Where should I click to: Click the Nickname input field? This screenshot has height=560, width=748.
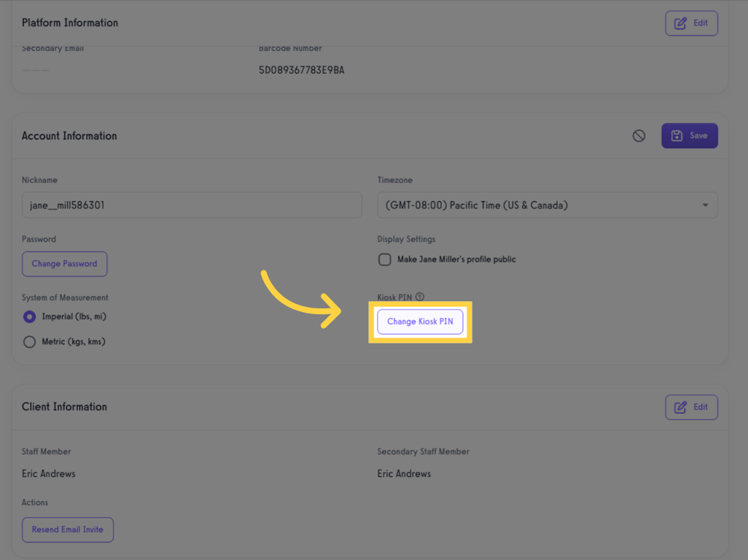click(192, 206)
